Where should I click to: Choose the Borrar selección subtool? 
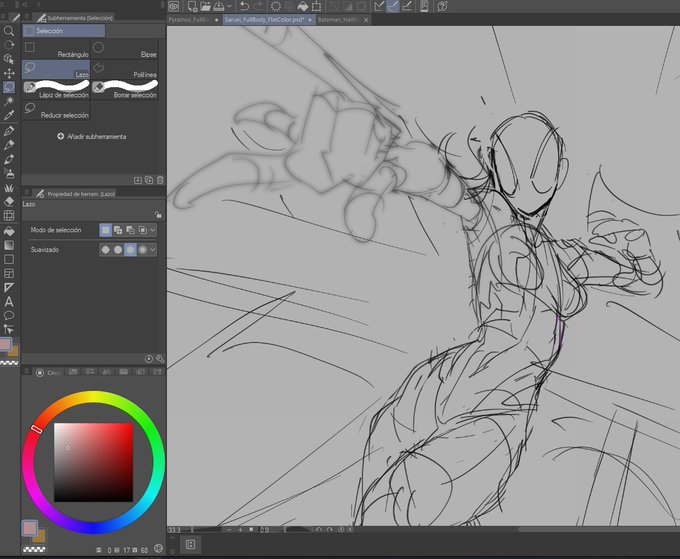(x=125, y=90)
